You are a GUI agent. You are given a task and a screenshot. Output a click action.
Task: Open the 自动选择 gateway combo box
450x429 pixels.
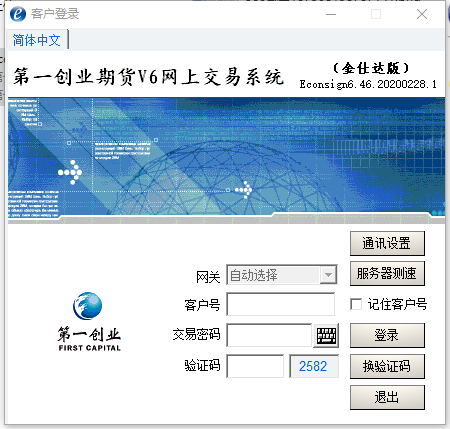[x=282, y=275]
